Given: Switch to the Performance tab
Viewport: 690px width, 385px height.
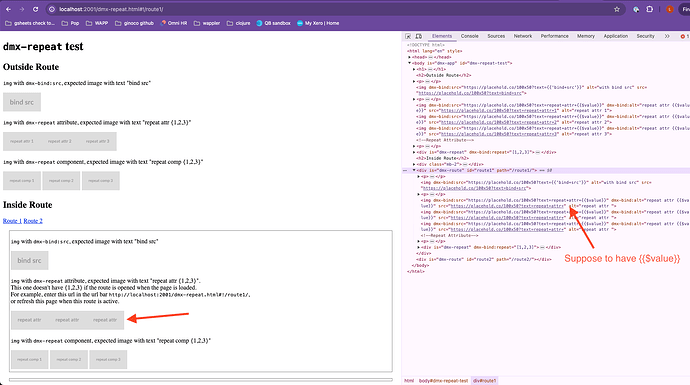Looking at the screenshot, I should point(554,36).
